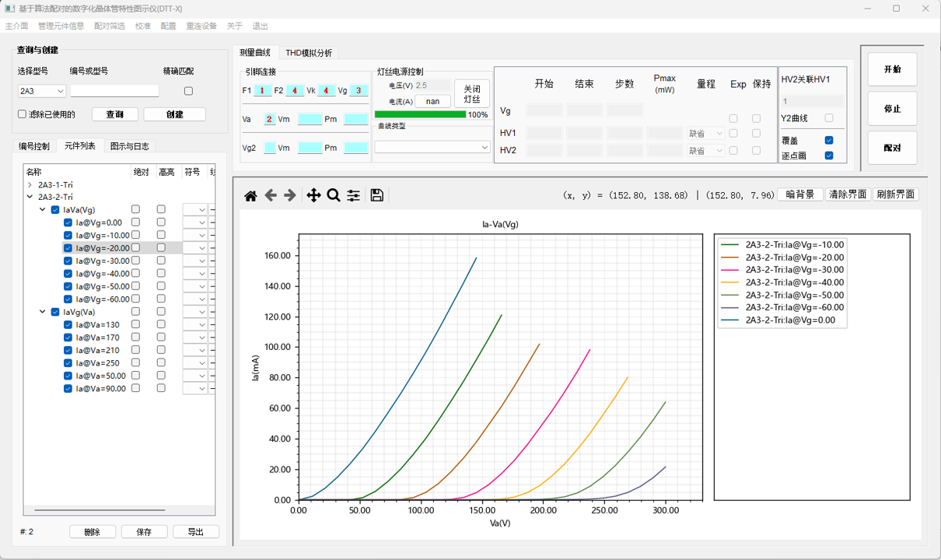
Task: Select the Zoom magnifier tool
Action: coord(334,195)
